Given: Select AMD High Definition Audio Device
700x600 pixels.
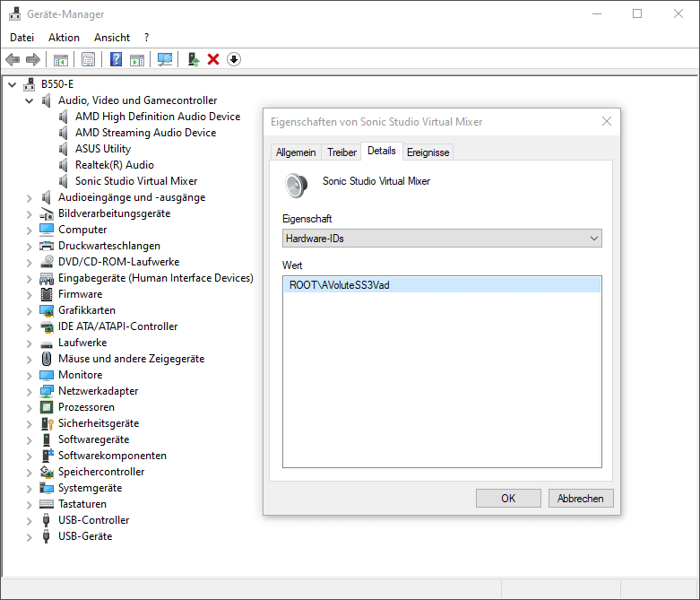Looking at the screenshot, I should [x=158, y=117].
